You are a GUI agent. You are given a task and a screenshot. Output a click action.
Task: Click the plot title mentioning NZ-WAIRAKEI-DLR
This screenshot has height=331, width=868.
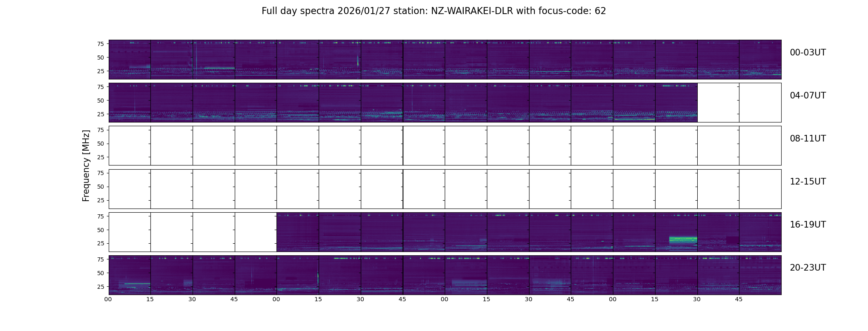[434, 11]
